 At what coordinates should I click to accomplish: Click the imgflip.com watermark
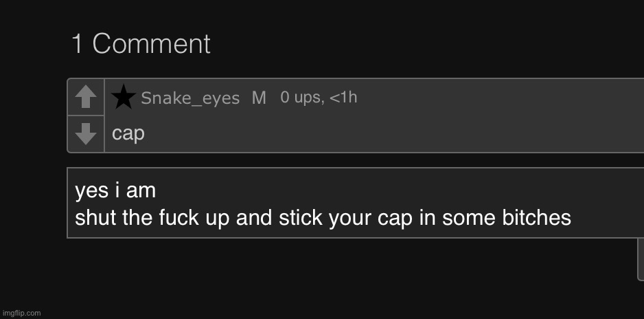tap(21, 313)
